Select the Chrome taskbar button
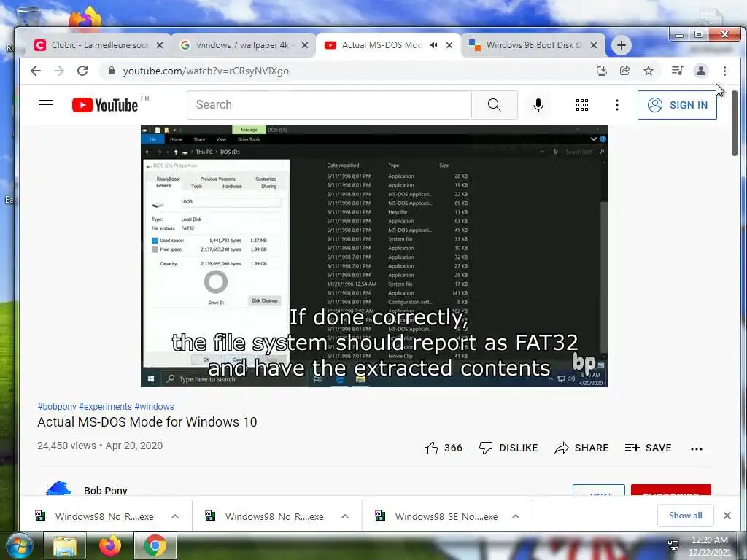Viewport: 747px width, 560px height. coord(155,545)
